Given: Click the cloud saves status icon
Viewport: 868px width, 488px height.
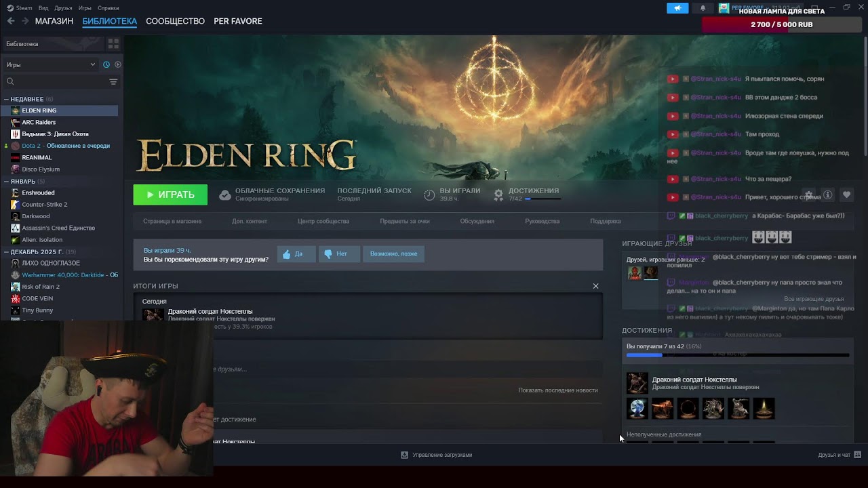Looking at the screenshot, I should (225, 195).
